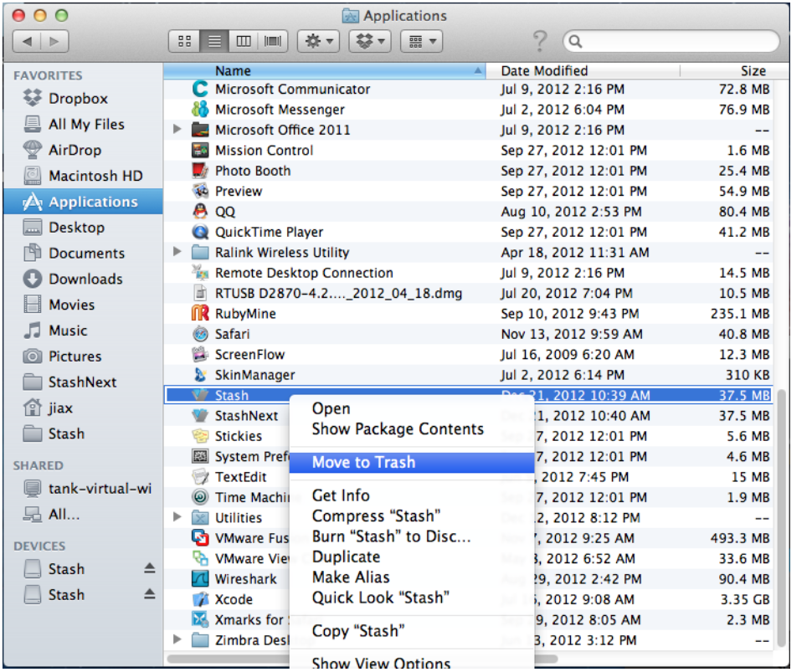This screenshot has height=672, width=812.
Task: Choose Move to Trash from context menu
Action: 363,463
